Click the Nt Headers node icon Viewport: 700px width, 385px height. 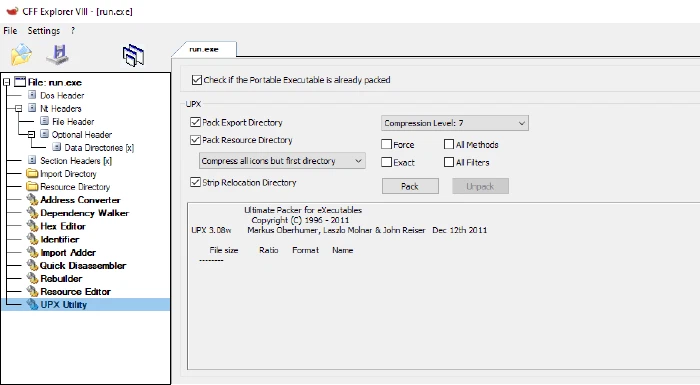(32, 108)
